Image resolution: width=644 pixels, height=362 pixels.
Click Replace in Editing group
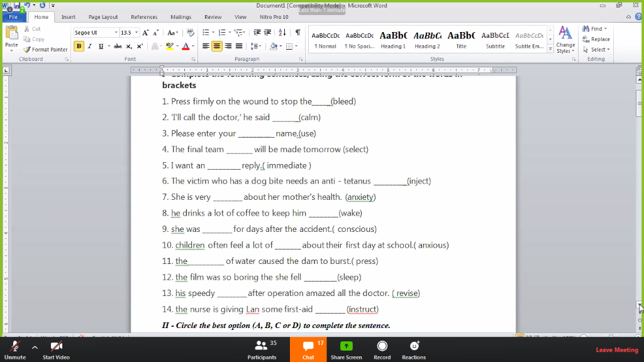[596, 39]
